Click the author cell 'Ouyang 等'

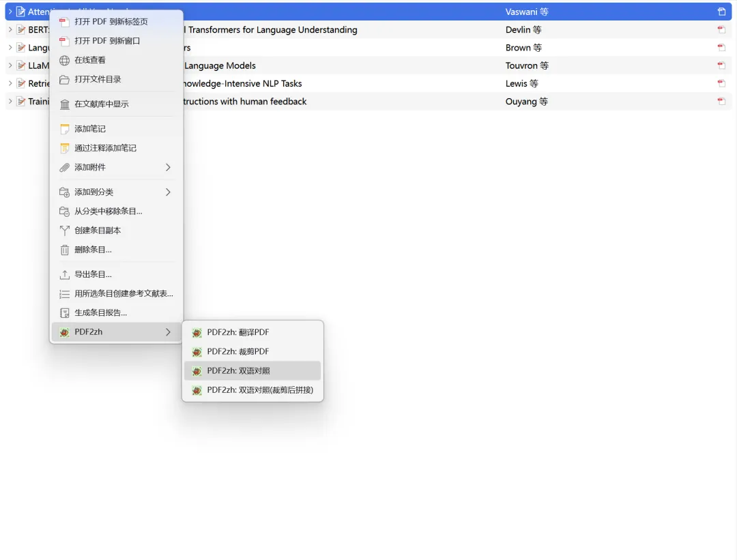(526, 102)
